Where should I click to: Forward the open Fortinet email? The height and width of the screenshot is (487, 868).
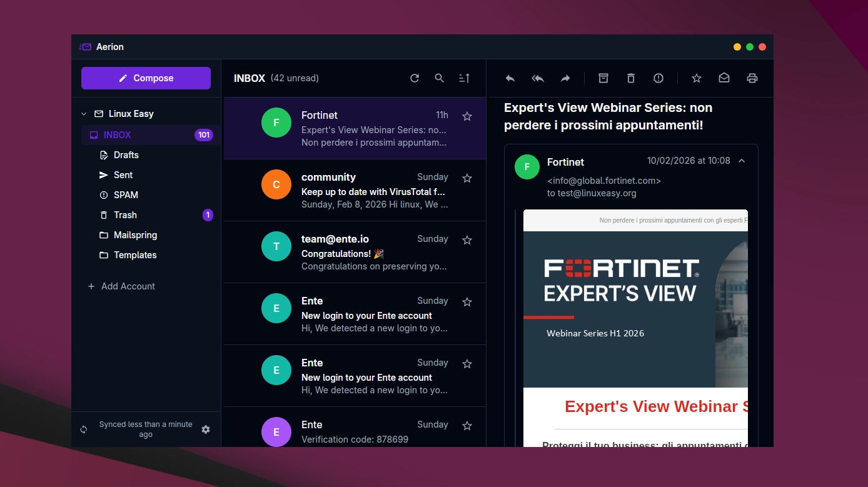click(x=565, y=78)
